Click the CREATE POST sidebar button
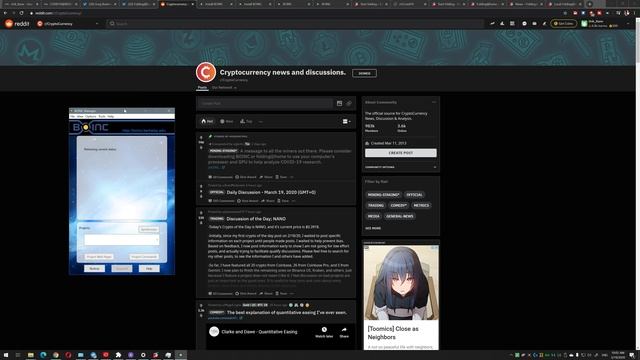Screen dimensions: 640x360 coord(400,153)
